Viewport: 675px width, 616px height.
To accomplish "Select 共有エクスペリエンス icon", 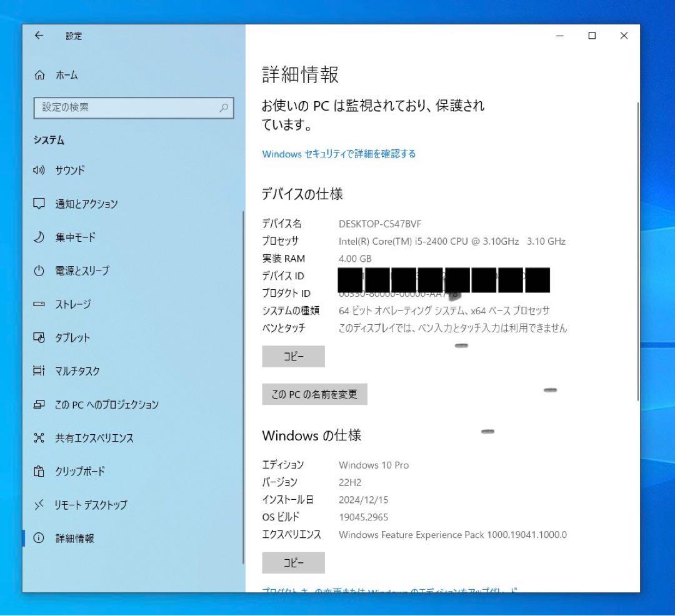I will [39, 438].
